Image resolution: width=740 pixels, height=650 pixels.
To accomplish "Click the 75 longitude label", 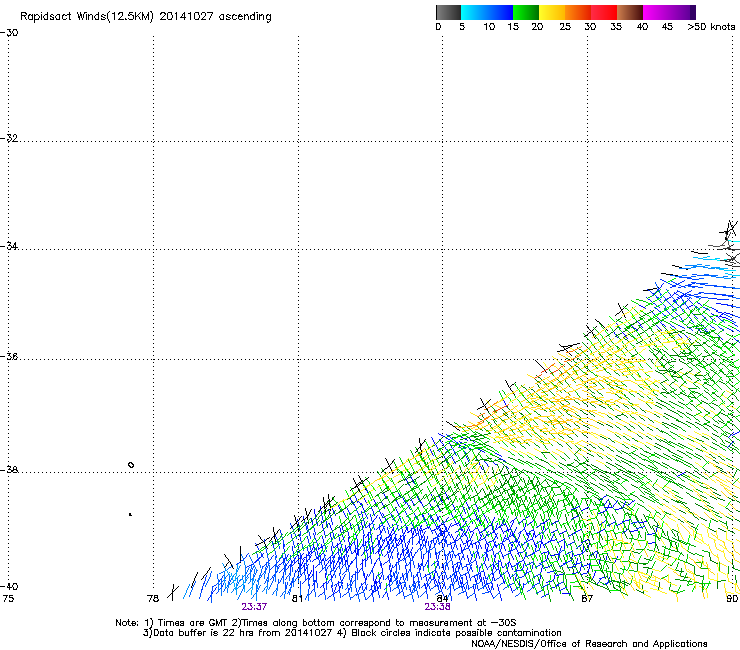I will point(8,599).
